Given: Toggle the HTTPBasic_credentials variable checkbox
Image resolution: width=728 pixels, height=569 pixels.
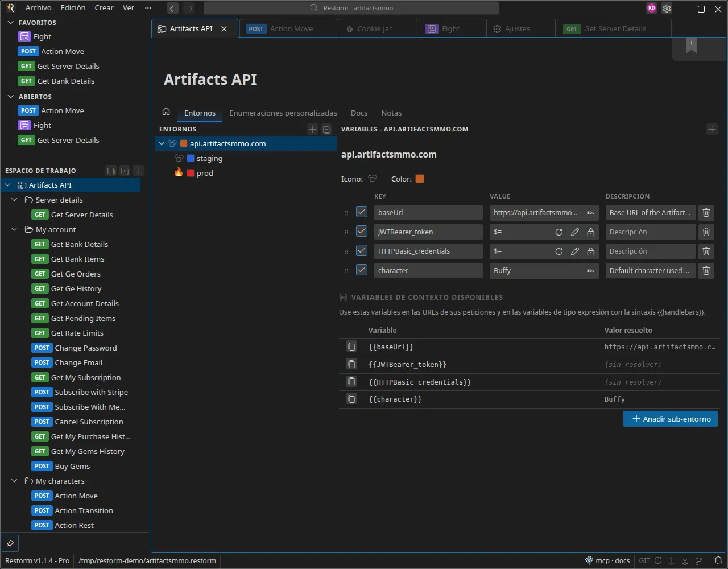Looking at the screenshot, I should pos(362,250).
